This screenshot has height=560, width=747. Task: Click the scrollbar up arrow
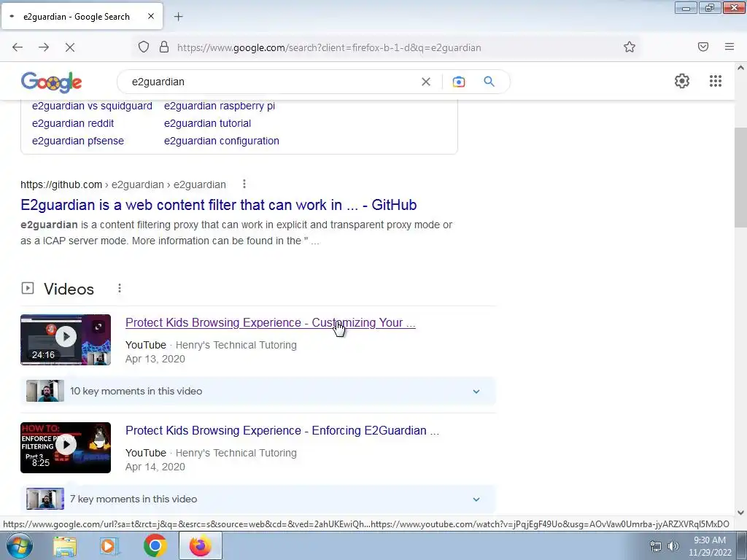pos(740,68)
